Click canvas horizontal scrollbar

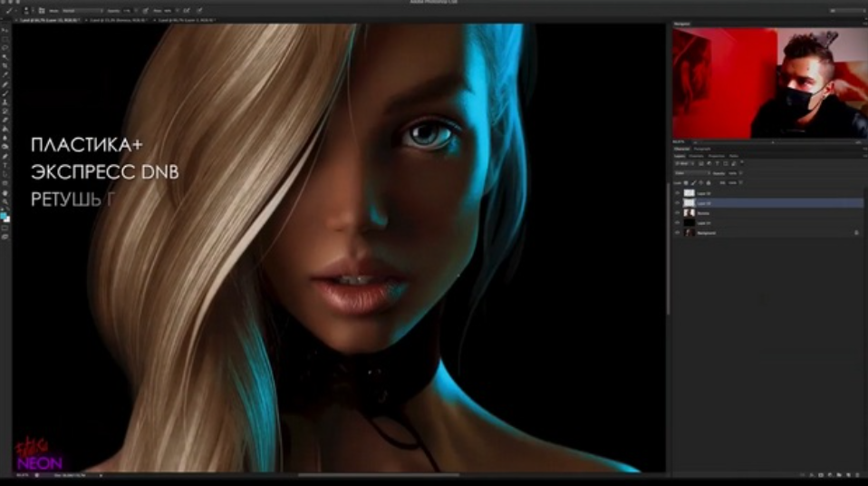379,475
